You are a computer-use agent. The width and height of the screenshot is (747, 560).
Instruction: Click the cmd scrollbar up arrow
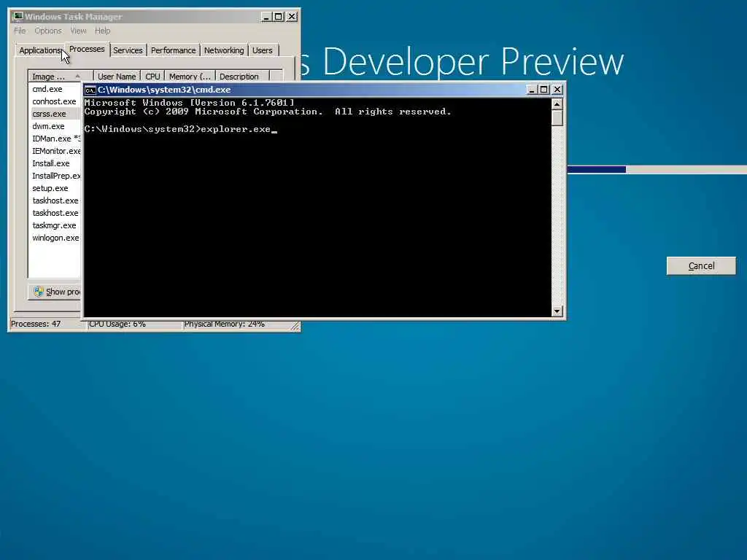pyautogui.click(x=557, y=104)
